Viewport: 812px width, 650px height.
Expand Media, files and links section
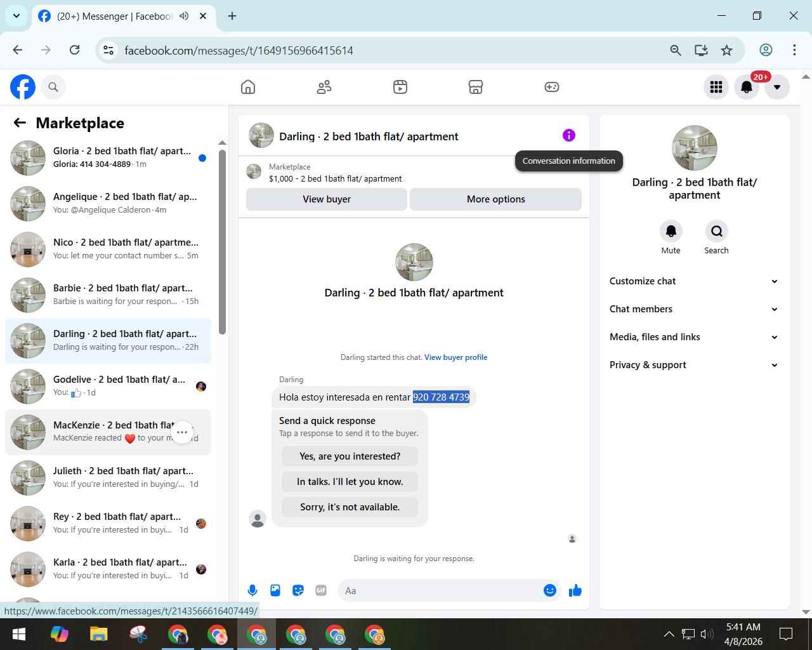(x=694, y=337)
